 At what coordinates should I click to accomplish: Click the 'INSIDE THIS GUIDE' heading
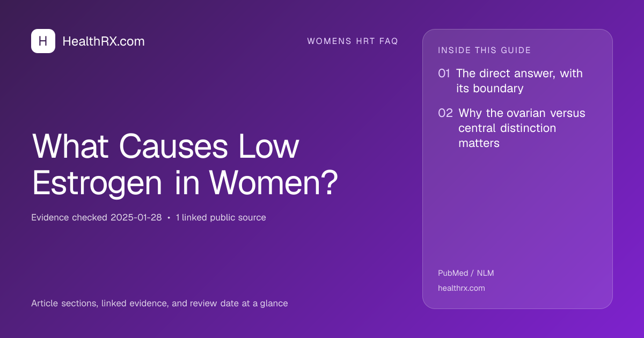pyautogui.click(x=485, y=50)
